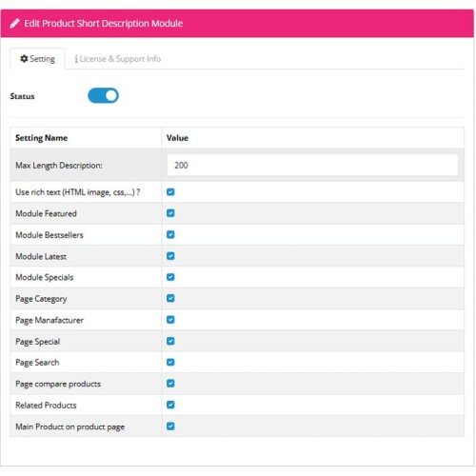Uncheck the Page Category checkbox
Image resolution: width=476 pixels, height=476 pixels.
(170, 298)
